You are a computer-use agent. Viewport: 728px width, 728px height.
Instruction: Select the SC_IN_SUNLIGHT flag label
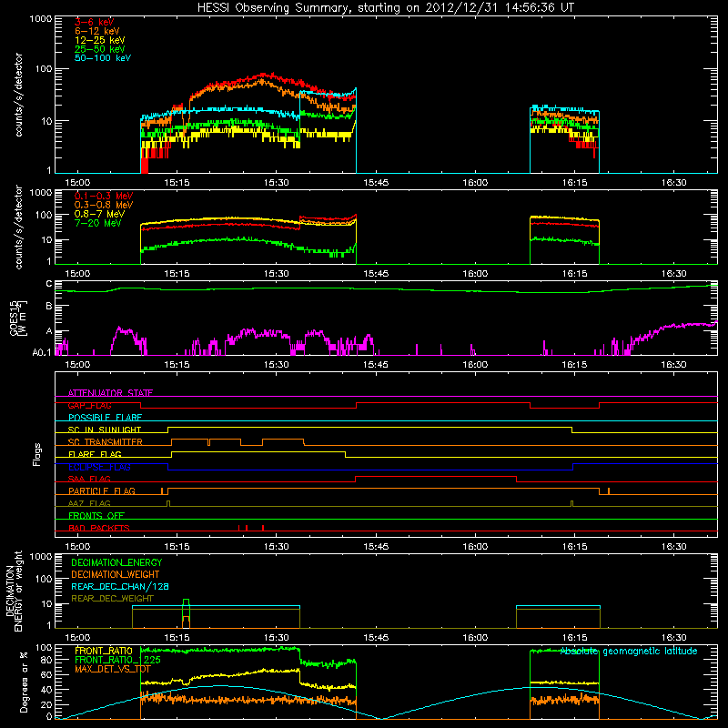point(105,430)
